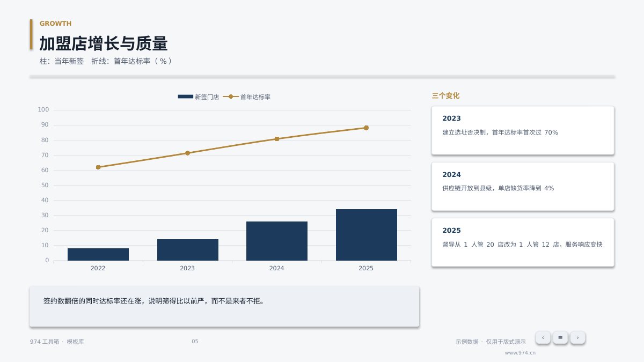Click footer text 示例数据 · 仅用于版式演示
This screenshot has height=362, width=644.
coord(491,342)
